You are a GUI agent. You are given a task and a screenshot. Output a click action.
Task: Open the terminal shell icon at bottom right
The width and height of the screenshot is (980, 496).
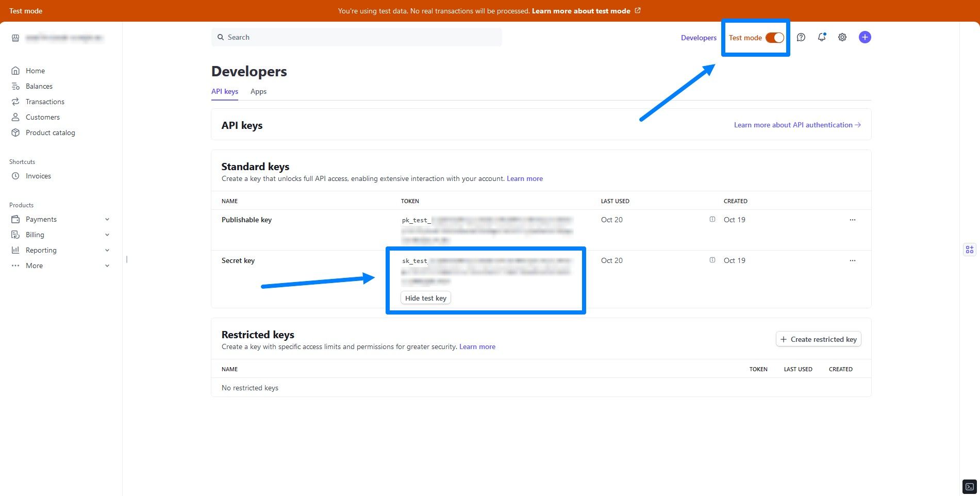click(x=970, y=486)
